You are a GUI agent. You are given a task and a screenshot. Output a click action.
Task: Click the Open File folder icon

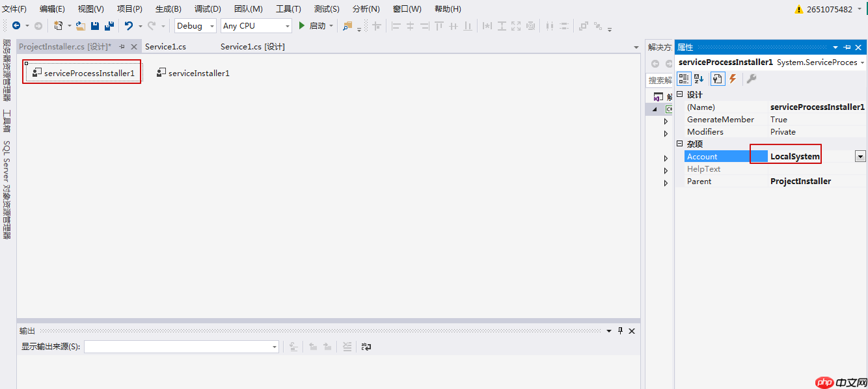81,26
